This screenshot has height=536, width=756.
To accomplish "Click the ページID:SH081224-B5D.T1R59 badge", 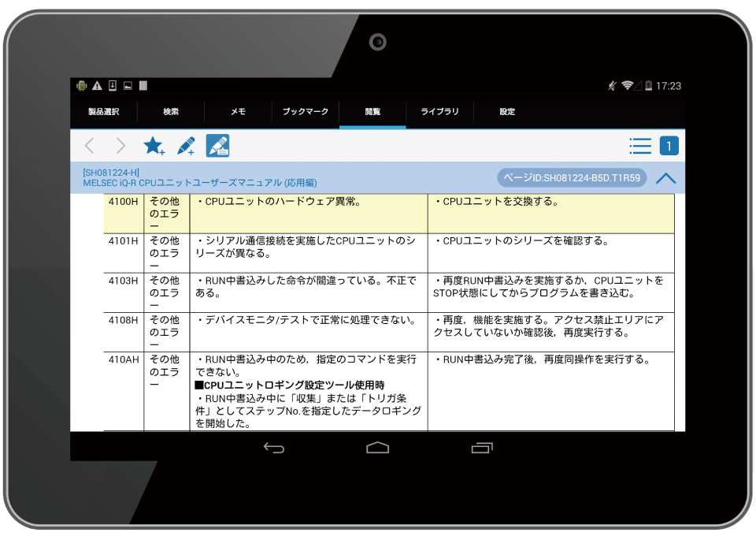I will tap(572, 178).
